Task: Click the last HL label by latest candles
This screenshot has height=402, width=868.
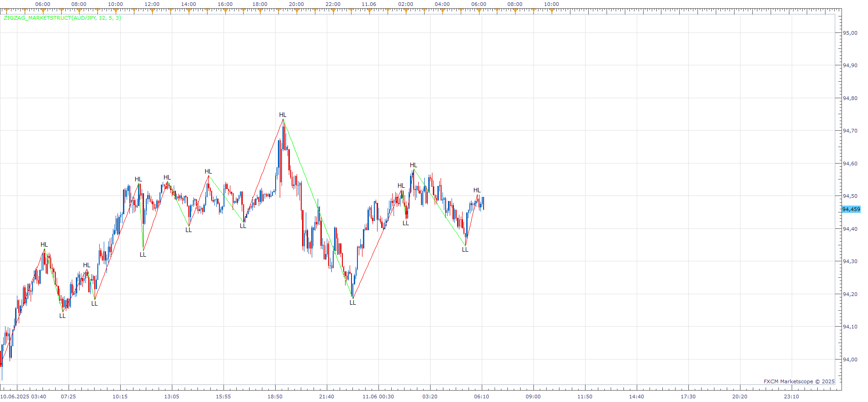Action: [x=477, y=190]
